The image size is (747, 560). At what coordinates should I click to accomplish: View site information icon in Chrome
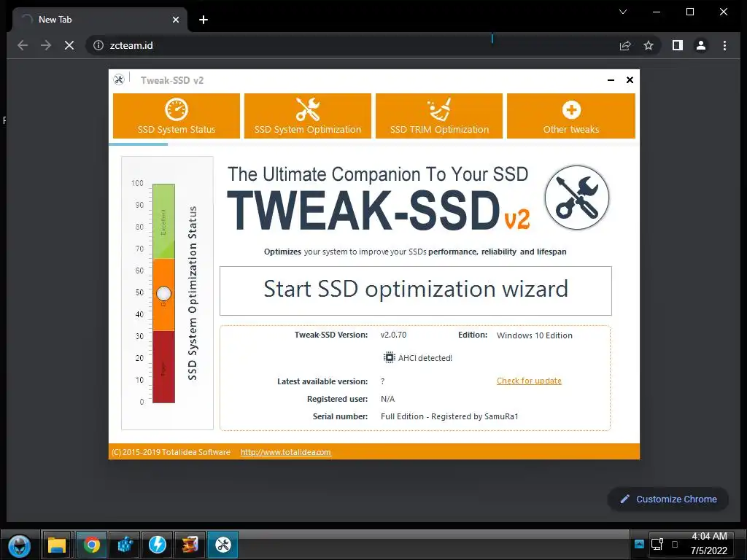[98, 45]
